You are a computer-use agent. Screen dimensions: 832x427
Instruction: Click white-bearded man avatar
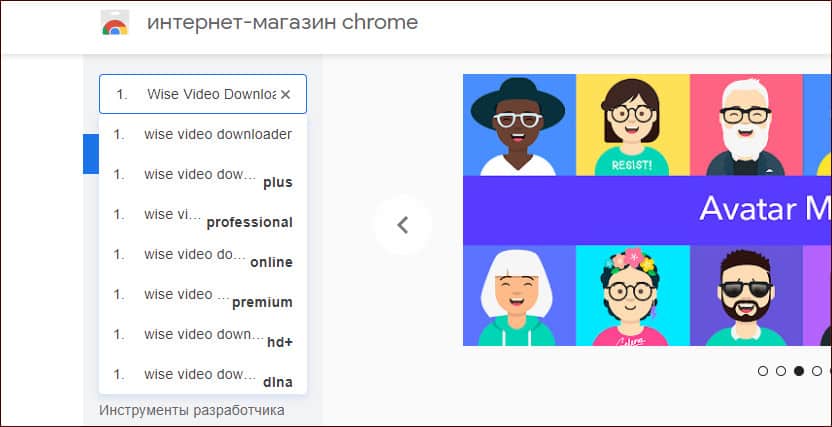(746, 125)
